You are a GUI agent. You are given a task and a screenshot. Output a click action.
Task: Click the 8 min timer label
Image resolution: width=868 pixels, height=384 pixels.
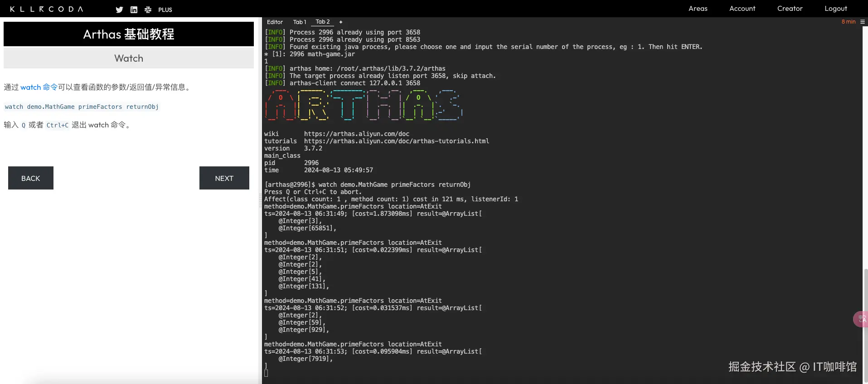[x=849, y=22]
